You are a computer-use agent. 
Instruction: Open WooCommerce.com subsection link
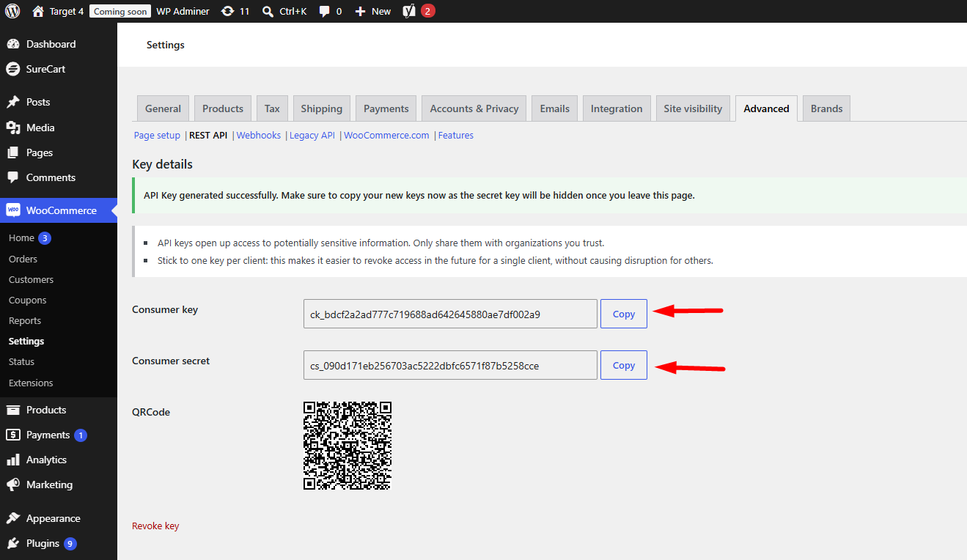(x=386, y=136)
